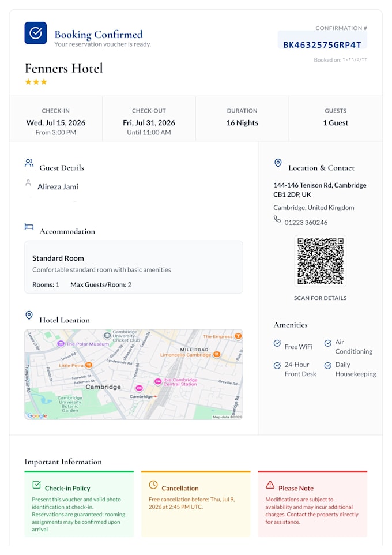The width and height of the screenshot is (392, 555).
Task: Click the Fenners Hotel title
Action: [63, 68]
